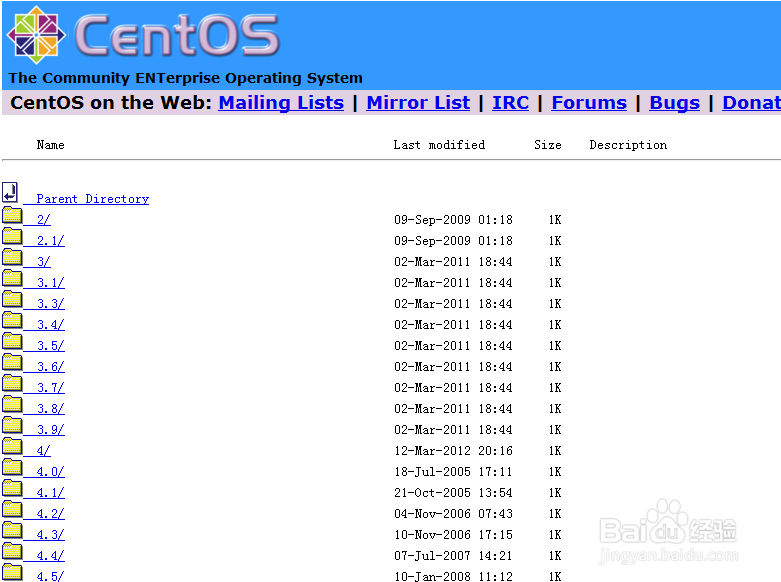Open the IRC link
This screenshot has height=582, width=781.
coord(511,103)
